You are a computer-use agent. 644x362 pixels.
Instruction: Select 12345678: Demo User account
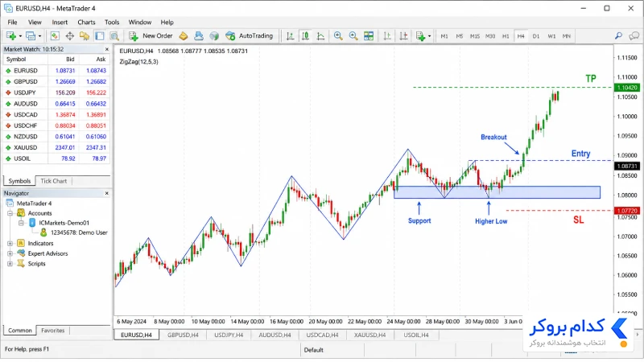[x=73, y=232]
